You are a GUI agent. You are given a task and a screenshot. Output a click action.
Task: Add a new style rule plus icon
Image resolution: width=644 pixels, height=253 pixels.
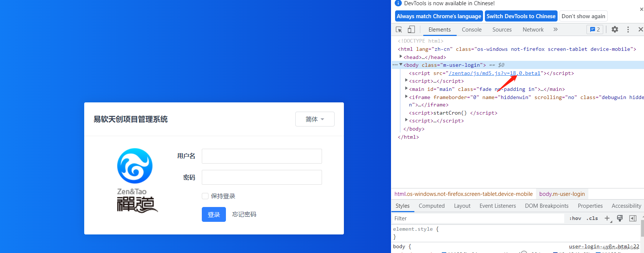click(607, 218)
